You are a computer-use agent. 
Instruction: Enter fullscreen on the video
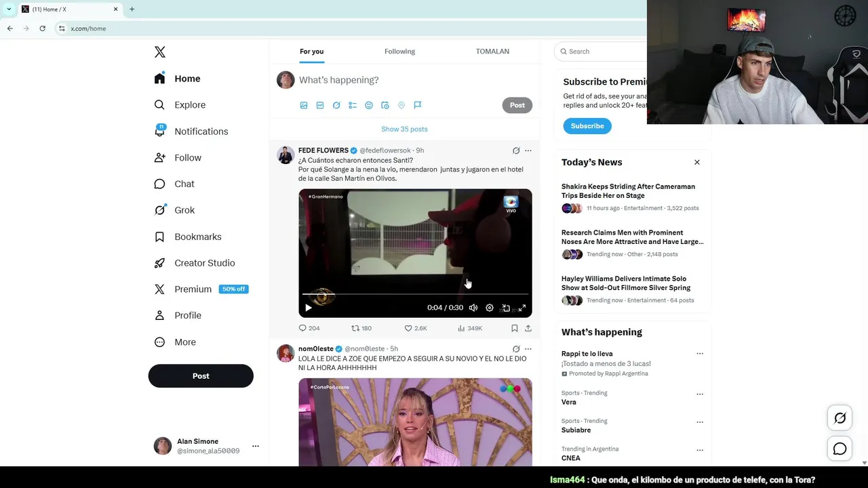point(522,308)
